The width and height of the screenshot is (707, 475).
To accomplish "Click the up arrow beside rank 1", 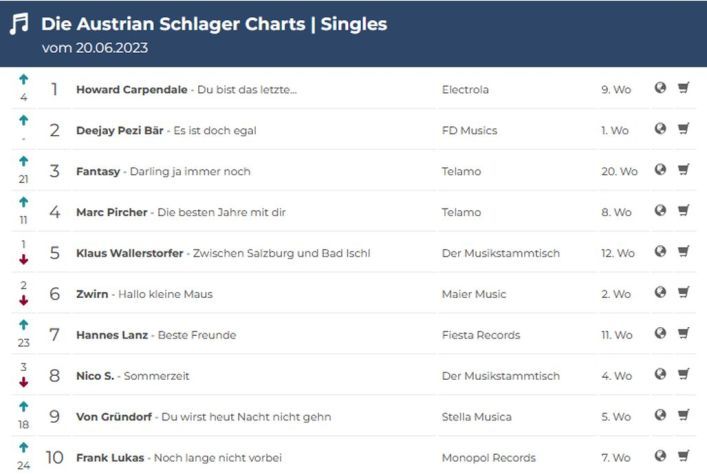I will 23,80.
